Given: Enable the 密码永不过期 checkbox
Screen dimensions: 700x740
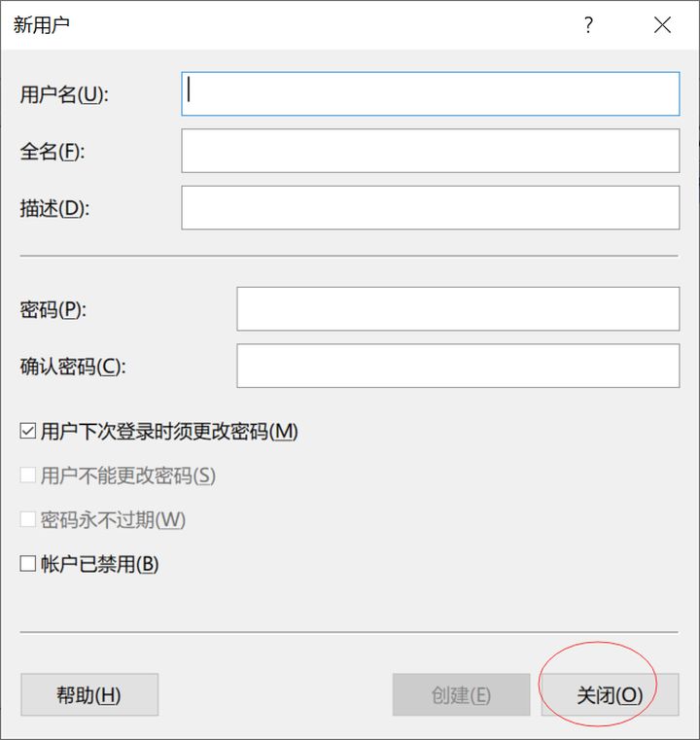Looking at the screenshot, I should tap(28, 519).
